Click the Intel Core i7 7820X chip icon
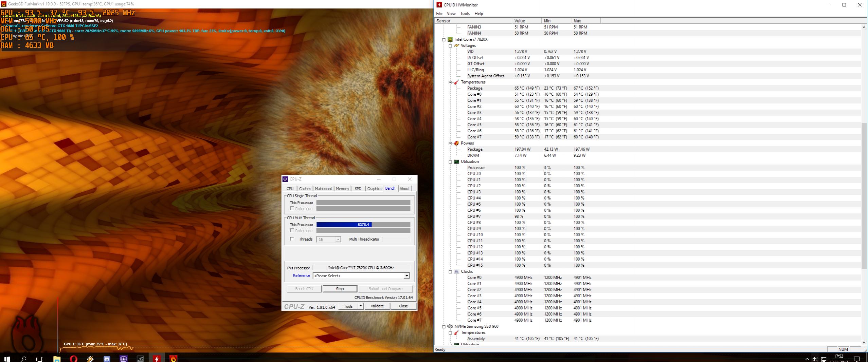Screen dimensions: 868x362 click(450, 39)
